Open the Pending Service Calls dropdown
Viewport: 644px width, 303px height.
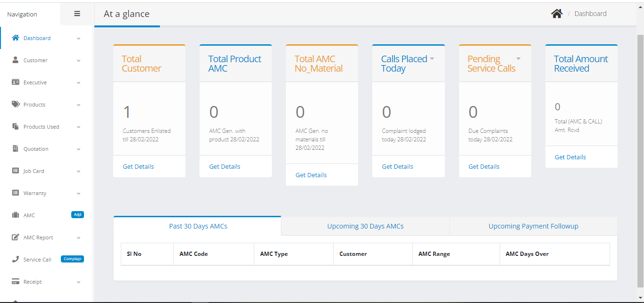pos(518,58)
